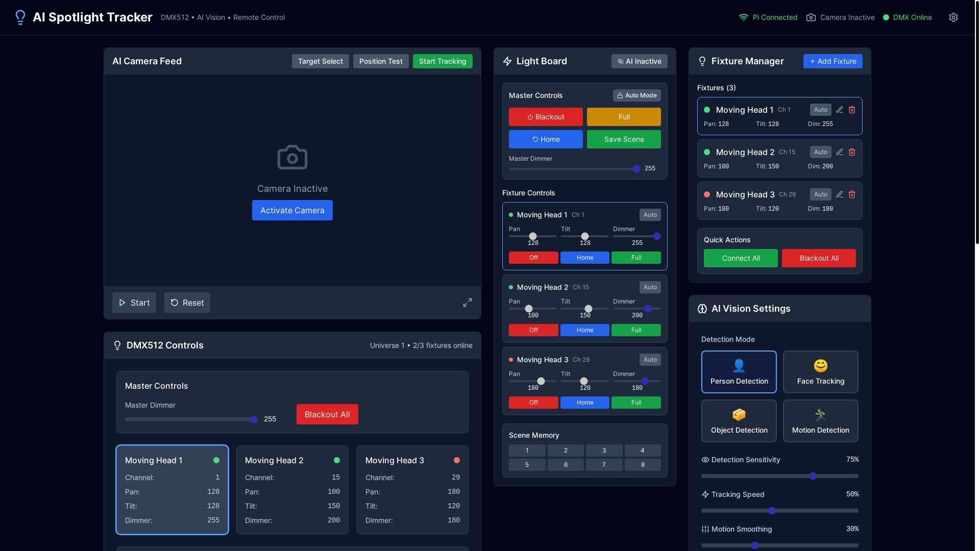Click the Tracking Speed bolt icon
The width and height of the screenshot is (980, 551).
(705, 494)
